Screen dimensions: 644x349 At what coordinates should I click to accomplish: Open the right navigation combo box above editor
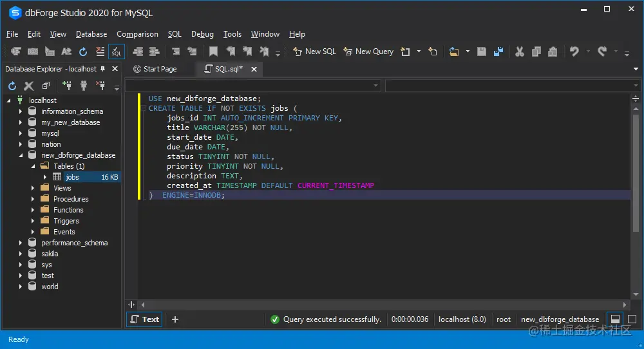[513, 86]
